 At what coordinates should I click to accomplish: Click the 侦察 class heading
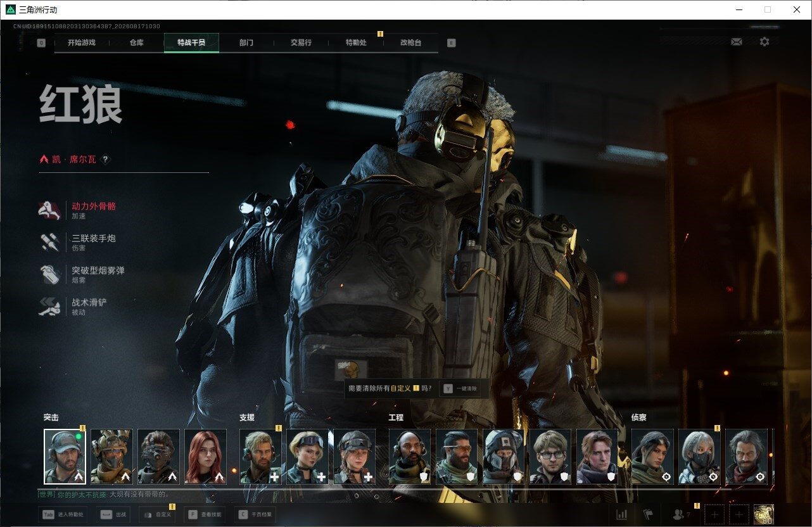[x=638, y=417]
